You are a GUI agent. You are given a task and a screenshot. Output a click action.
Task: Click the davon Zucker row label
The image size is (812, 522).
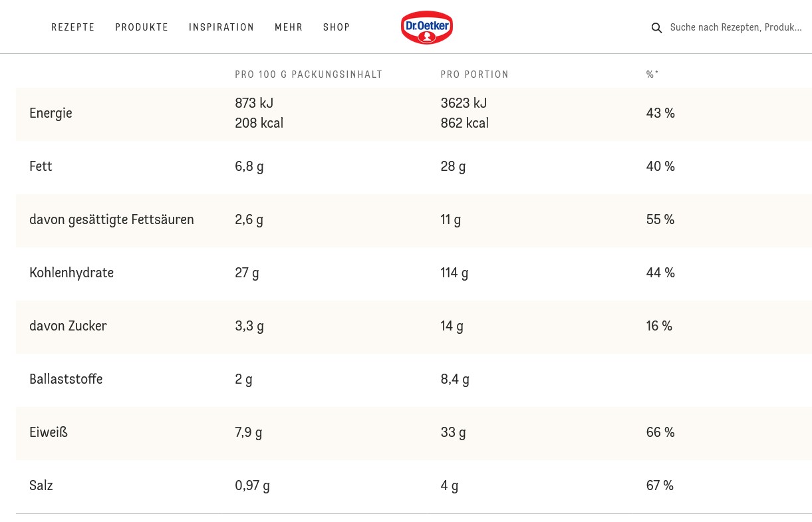(68, 326)
